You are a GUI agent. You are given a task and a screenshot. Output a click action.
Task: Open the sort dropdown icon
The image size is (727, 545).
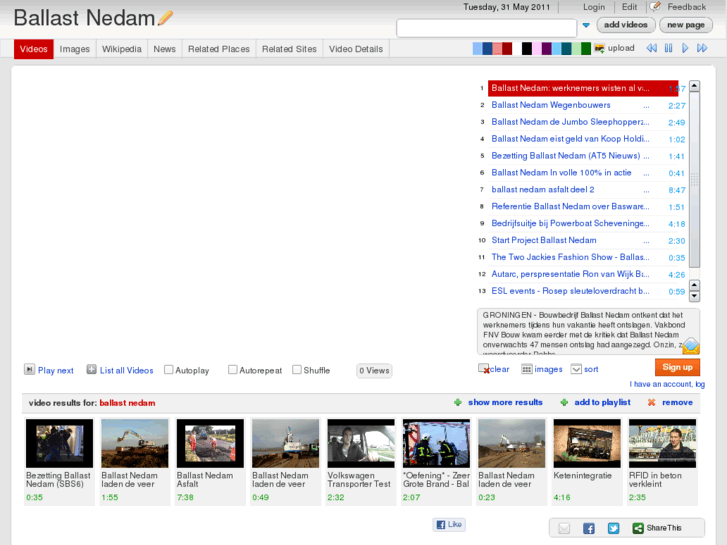(x=576, y=369)
